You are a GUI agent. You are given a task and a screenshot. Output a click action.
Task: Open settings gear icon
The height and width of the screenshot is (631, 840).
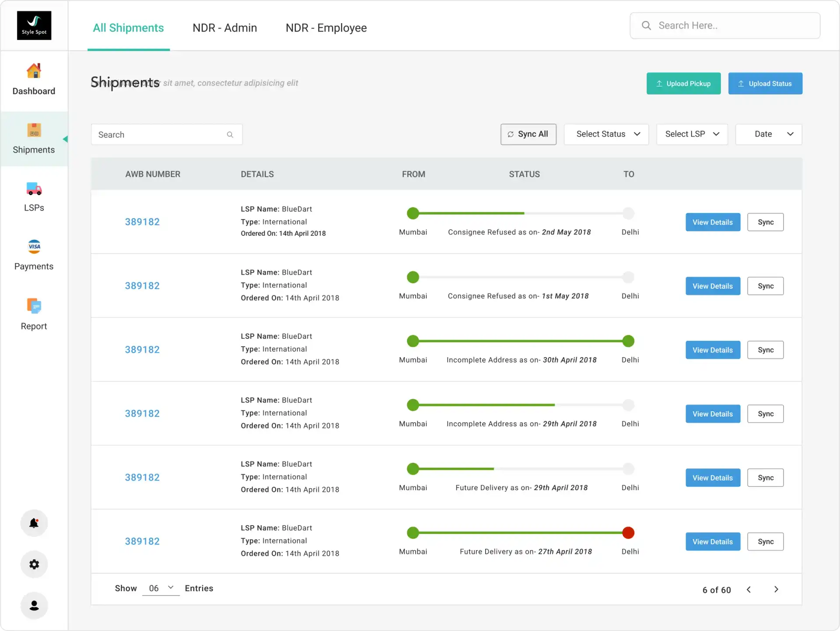tap(34, 564)
